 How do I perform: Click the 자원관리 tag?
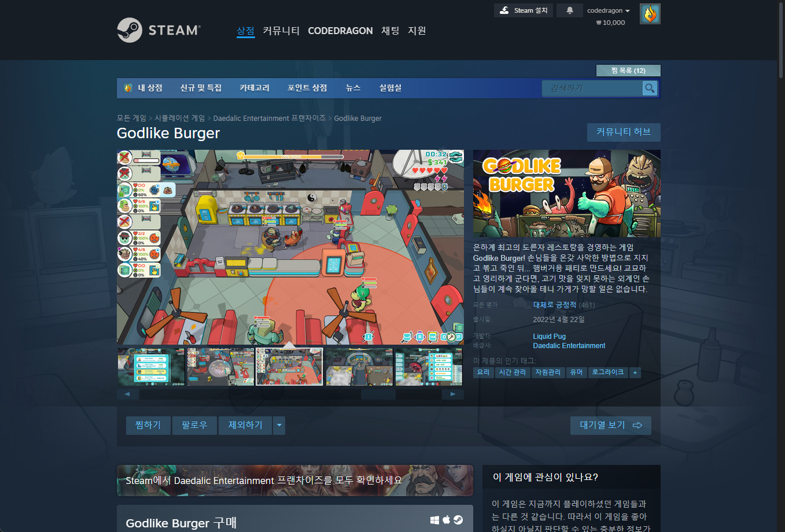pyautogui.click(x=548, y=372)
